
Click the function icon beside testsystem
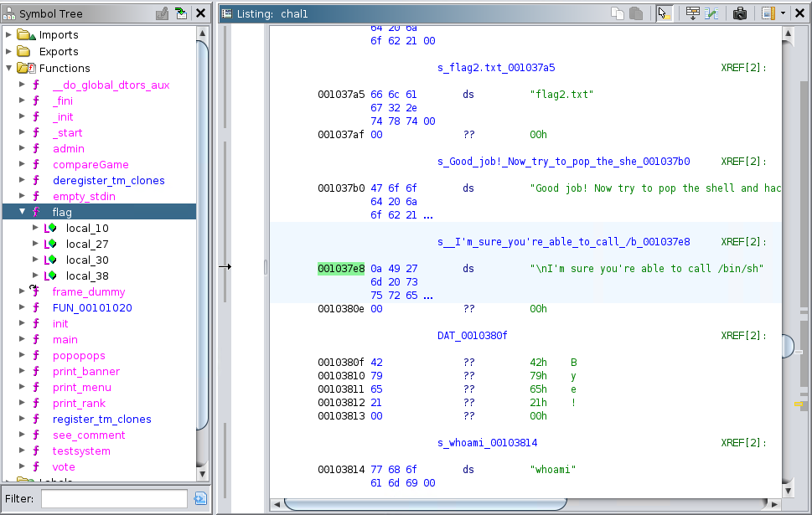click(36, 451)
